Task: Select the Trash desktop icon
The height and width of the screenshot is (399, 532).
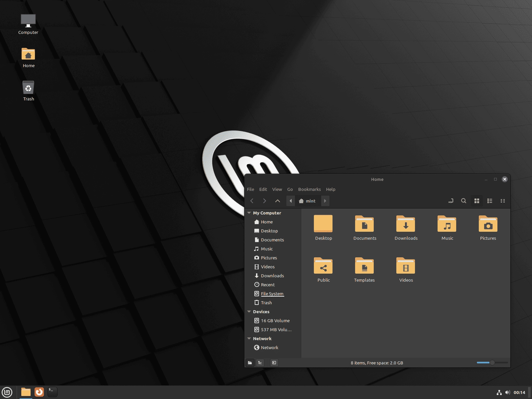Action: pos(28,91)
